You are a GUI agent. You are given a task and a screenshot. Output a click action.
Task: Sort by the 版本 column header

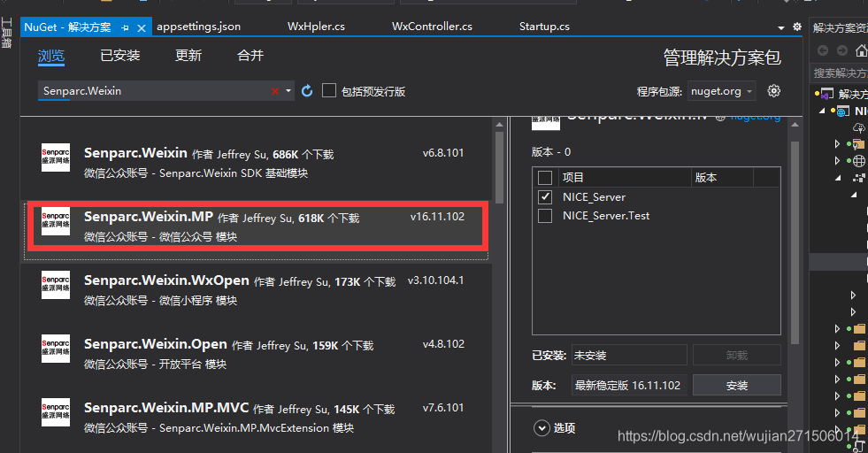click(x=722, y=178)
